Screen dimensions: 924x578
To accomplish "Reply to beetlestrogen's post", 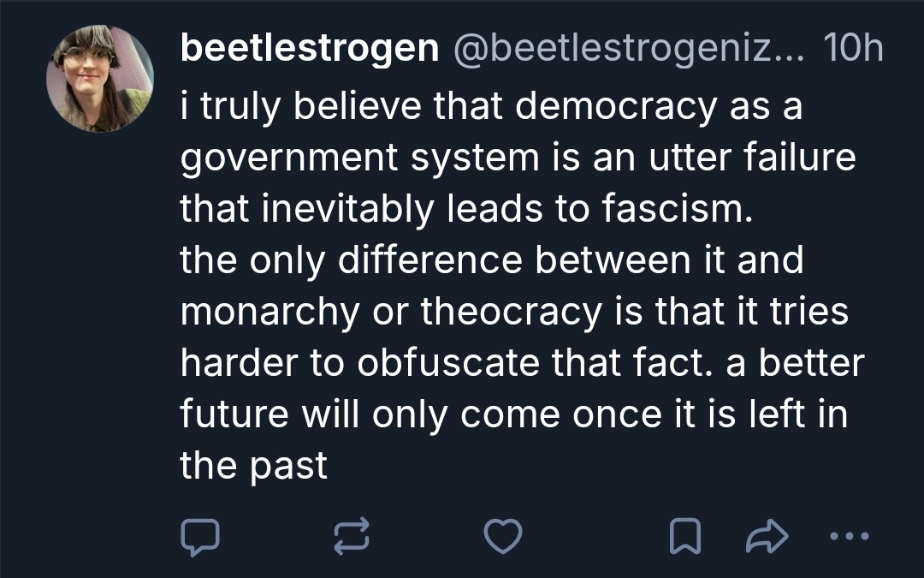I will [200, 536].
